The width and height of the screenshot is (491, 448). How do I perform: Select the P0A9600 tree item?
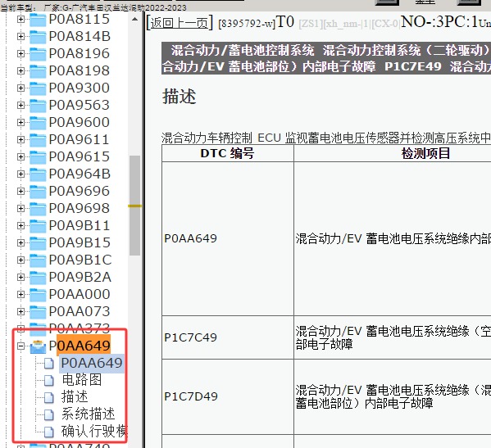tap(80, 123)
